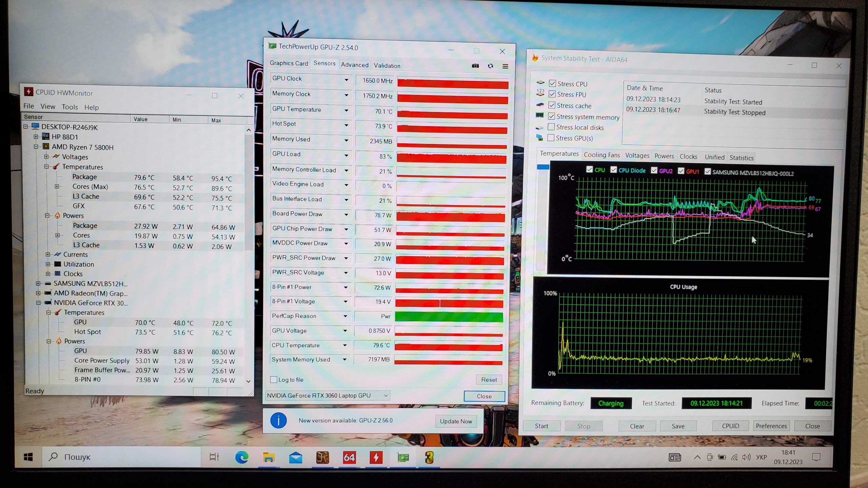This screenshot has height=488, width=868.
Task: Open the Mail app from the taskbar
Action: click(x=296, y=457)
